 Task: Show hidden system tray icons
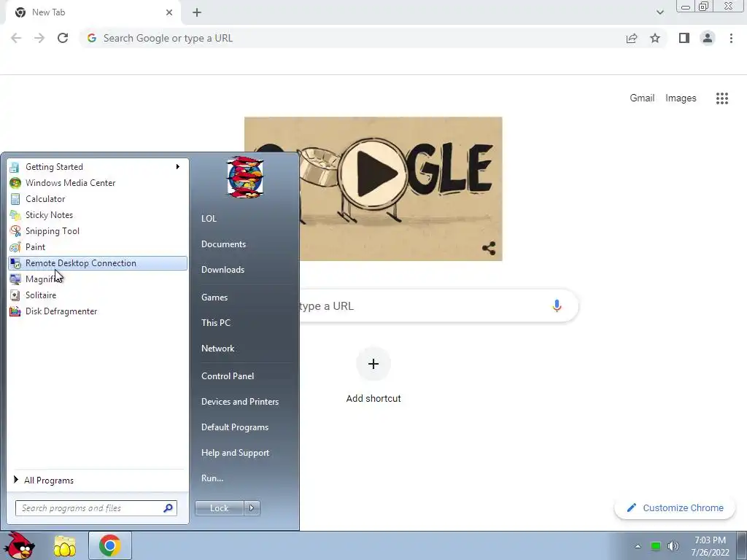(x=638, y=547)
